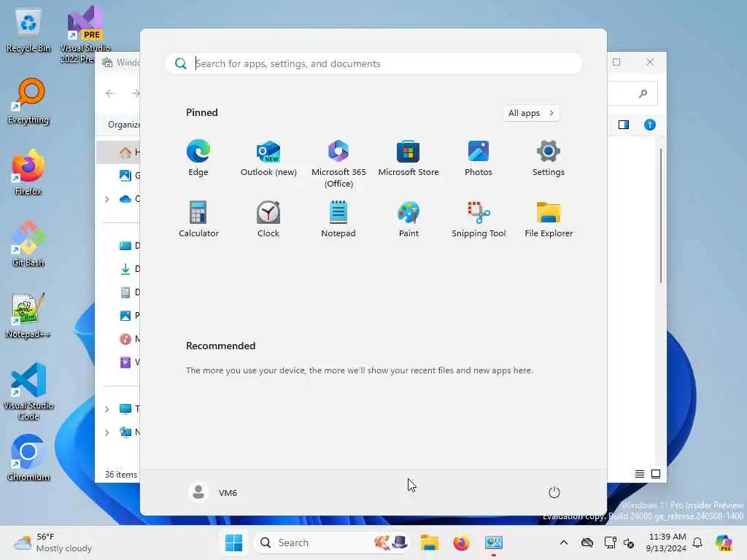The height and width of the screenshot is (560, 747).
Task: Click network status icon in system tray
Action: click(611, 542)
